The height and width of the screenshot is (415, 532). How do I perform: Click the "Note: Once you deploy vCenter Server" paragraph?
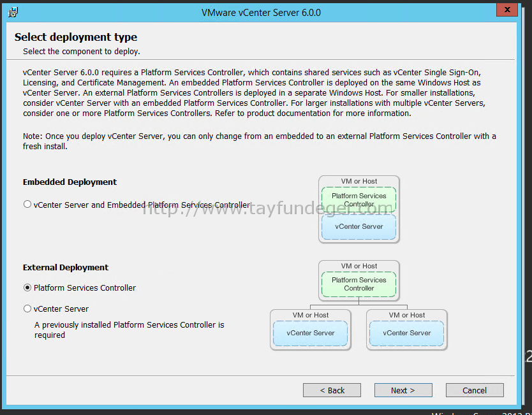pyautogui.click(x=260, y=141)
